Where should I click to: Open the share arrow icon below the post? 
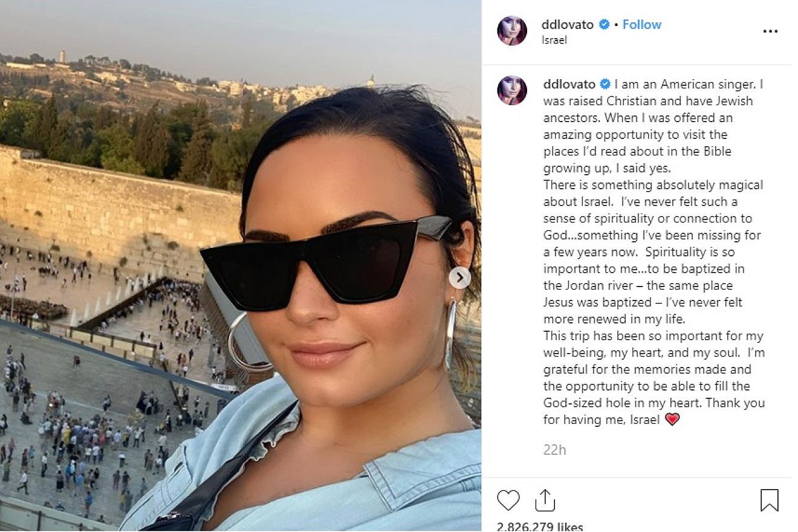(545, 500)
